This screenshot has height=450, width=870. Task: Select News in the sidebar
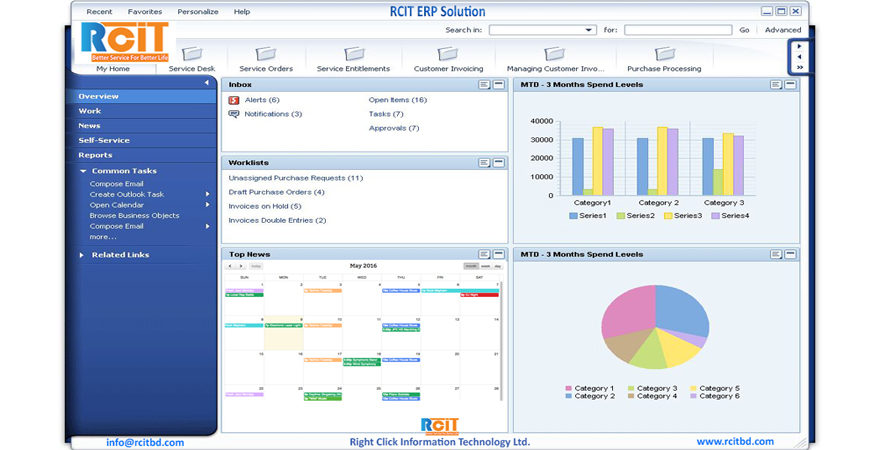pyautogui.click(x=141, y=125)
